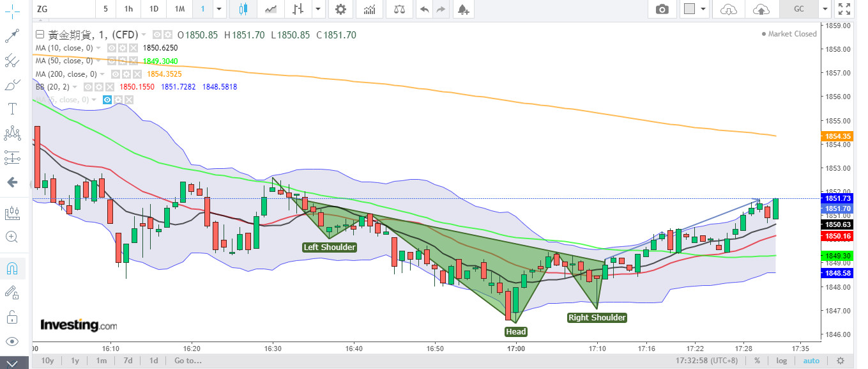Expand dropdown next to GC layout name
Screen dimensions: 868x369
coord(825,9)
